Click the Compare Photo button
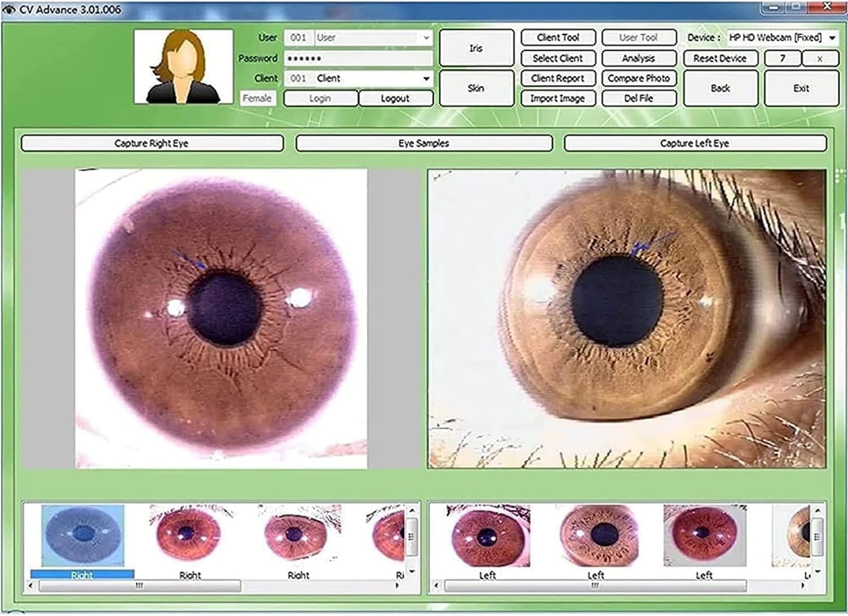This screenshot has height=616, width=848. click(638, 78)
